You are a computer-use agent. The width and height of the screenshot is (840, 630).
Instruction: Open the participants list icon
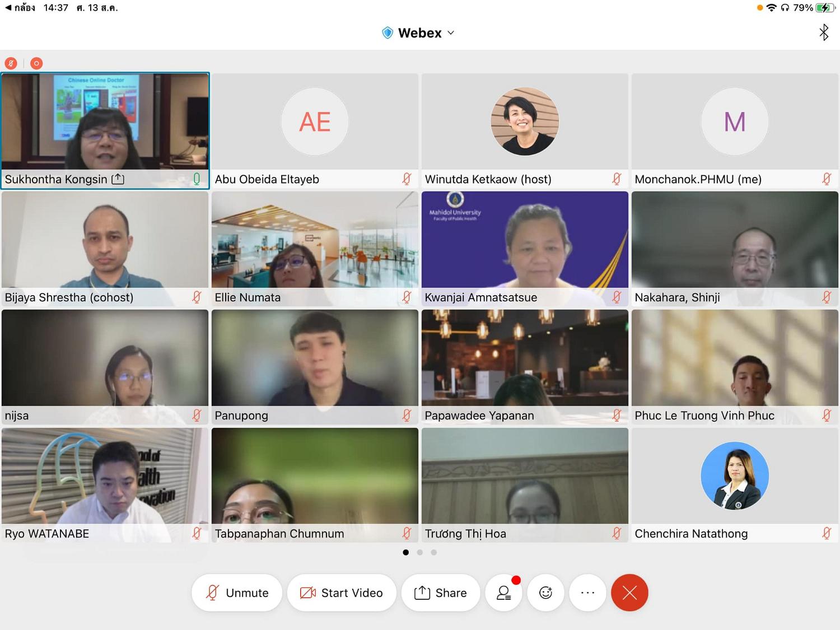point(504,592)
